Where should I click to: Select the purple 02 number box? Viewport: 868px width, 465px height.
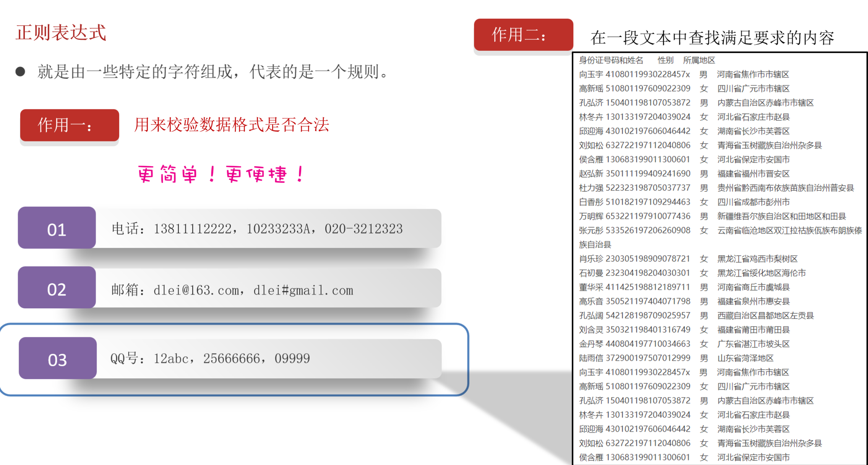click(57, 288)
